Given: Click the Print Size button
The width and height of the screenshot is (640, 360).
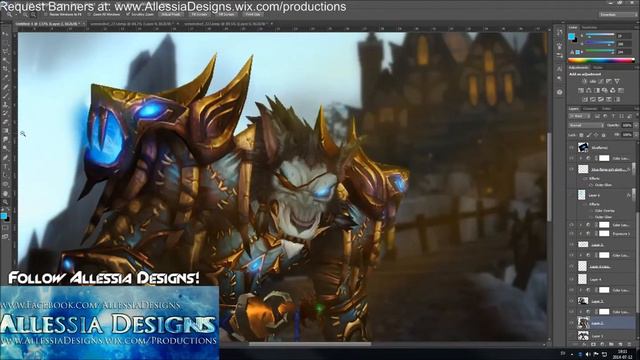Looking at the screenshot, I should (x=253, y=15).
